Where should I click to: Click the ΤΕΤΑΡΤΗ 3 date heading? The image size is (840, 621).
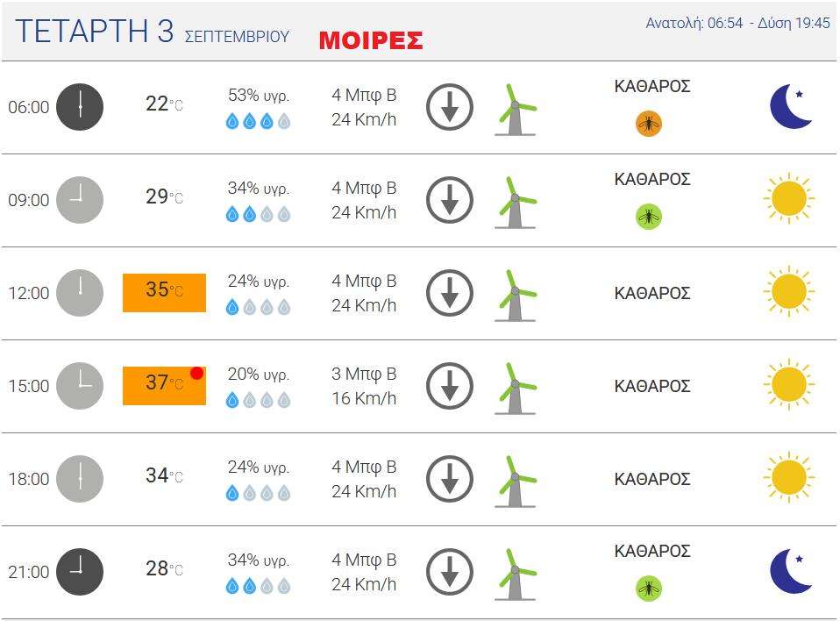click(95, 31)
